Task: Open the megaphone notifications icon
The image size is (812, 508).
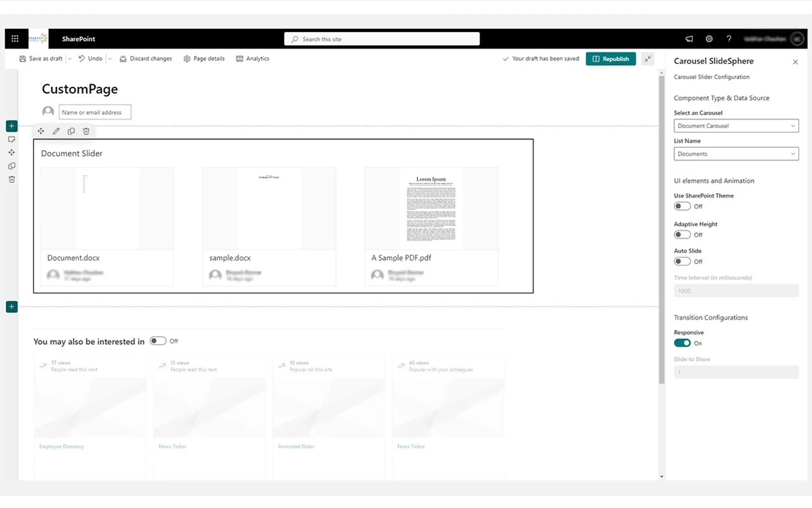Action: [689, 39]
